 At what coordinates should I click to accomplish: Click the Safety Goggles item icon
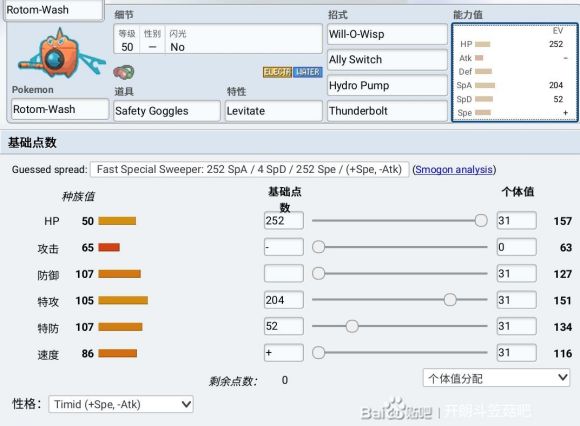[124, 72]
